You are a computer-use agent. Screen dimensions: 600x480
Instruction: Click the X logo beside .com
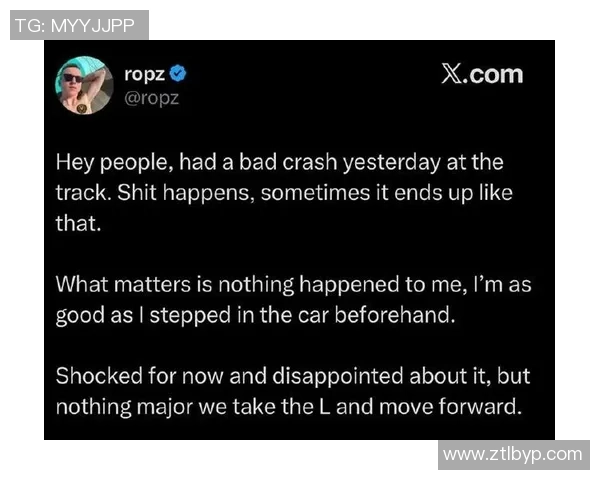(x=450, y=74)
